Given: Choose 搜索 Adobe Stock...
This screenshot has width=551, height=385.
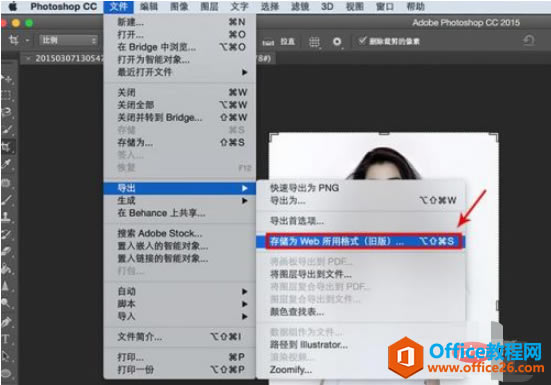Looking at the screenshot, I should click(181, 233).
